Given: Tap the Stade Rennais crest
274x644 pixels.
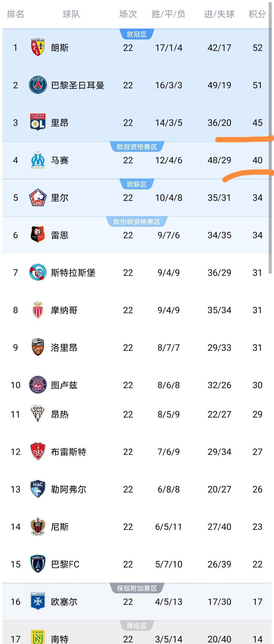Looking at the screenshot, I should [x=38, y=235].
